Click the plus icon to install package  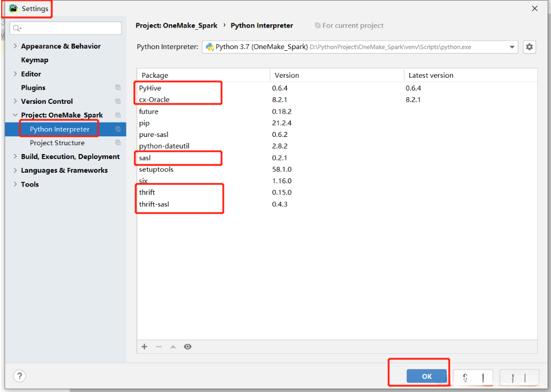[144, 347]
